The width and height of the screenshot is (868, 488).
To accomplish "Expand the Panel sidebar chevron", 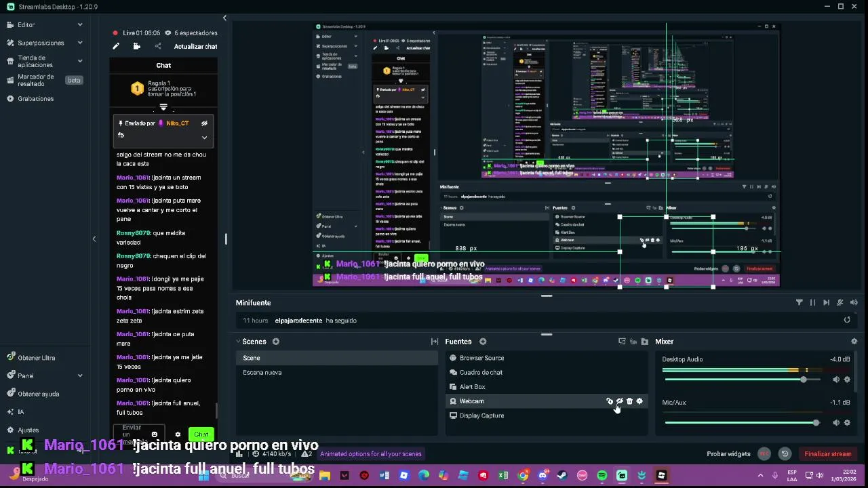I will (x=80, y=375).
